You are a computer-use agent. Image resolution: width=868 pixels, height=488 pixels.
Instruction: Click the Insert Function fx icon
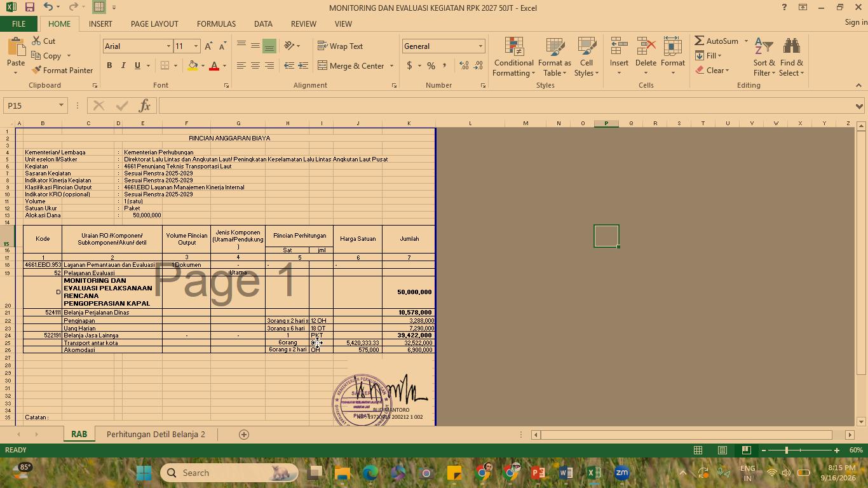click(x=144, y=105)
